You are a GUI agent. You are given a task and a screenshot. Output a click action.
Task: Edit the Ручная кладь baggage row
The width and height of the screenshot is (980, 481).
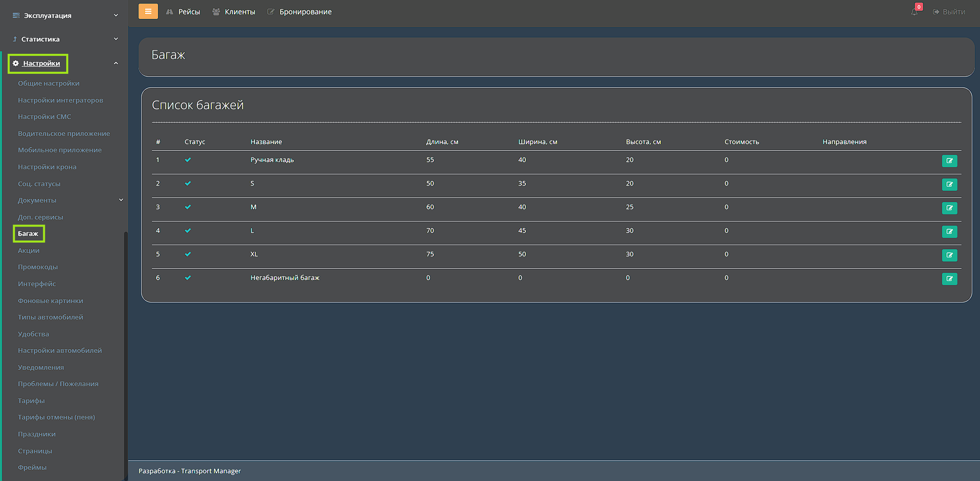point(949,161)
